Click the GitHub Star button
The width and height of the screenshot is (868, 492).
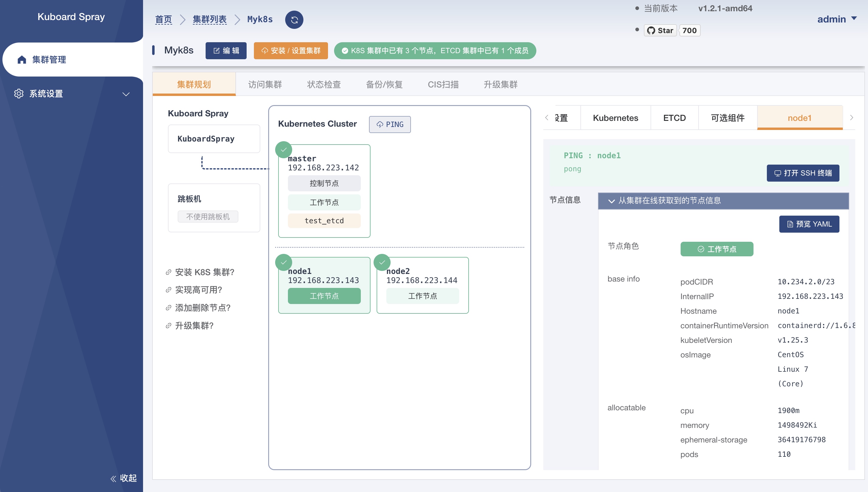pos(660,30)
